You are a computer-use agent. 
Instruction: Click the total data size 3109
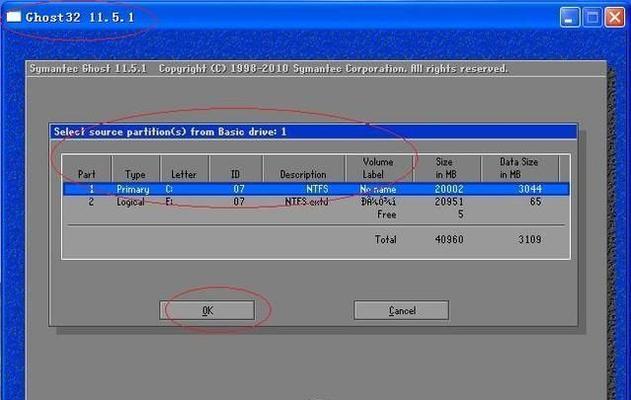point(530,239)
